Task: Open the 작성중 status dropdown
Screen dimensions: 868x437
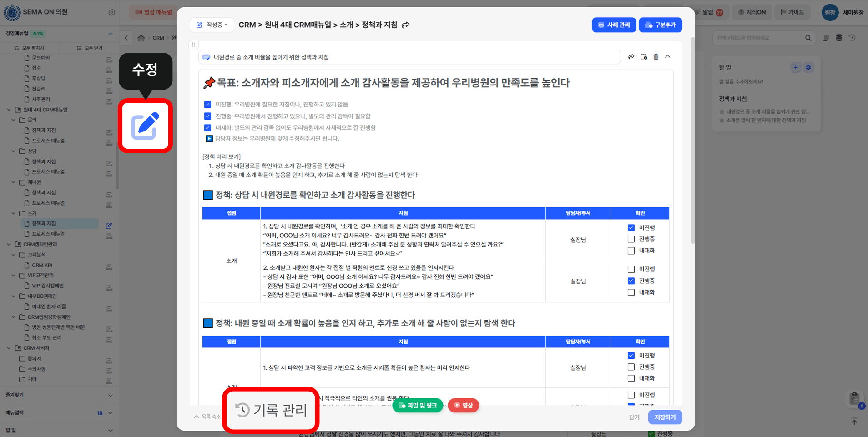Action: point(212,25)
